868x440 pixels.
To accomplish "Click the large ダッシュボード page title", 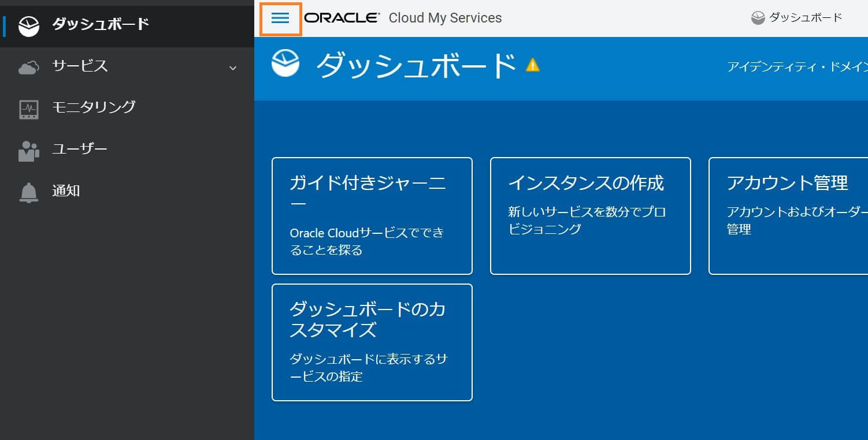I will pos(416,65).
